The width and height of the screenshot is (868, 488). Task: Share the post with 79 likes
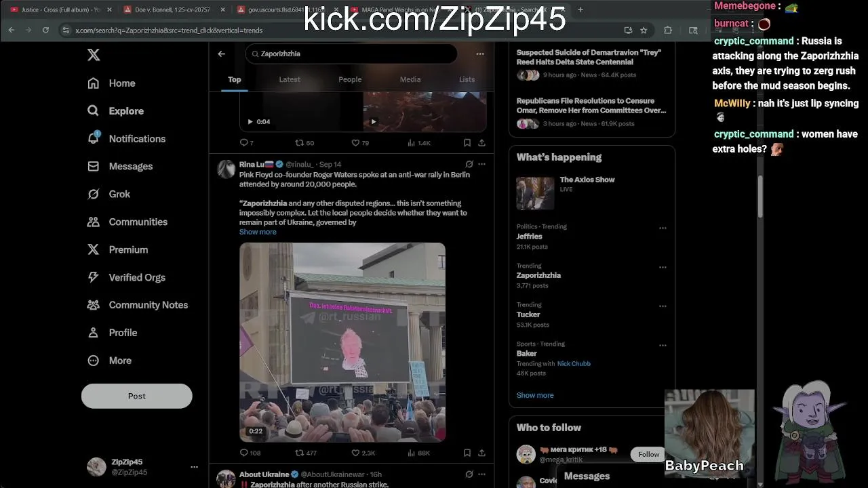[481, 143]
